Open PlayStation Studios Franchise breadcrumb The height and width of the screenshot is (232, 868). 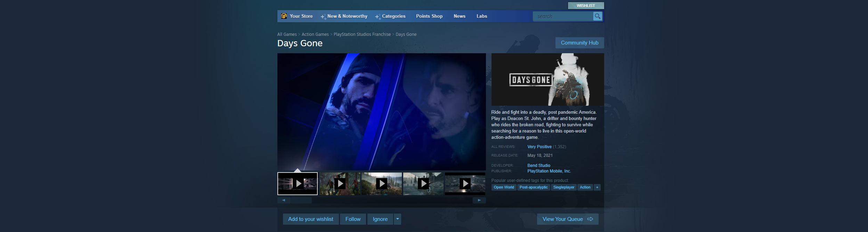coord(362,34)
